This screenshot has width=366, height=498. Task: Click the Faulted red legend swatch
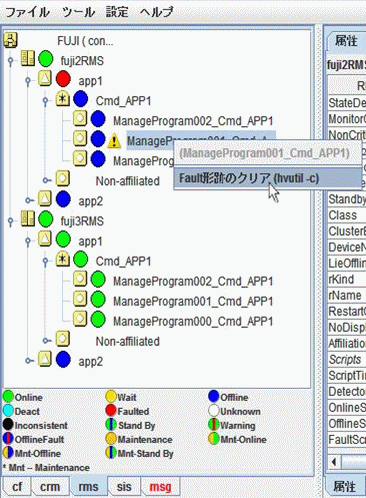(x=111, y=411)
